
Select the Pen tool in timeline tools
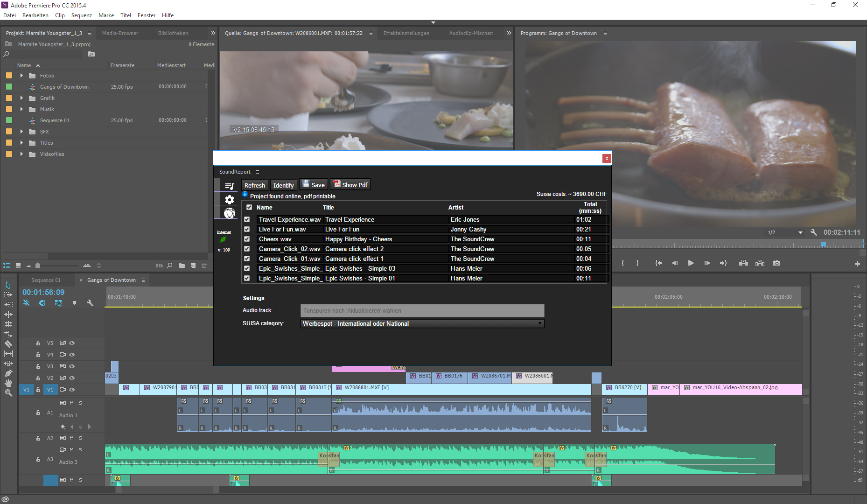[x=8, y=373]
